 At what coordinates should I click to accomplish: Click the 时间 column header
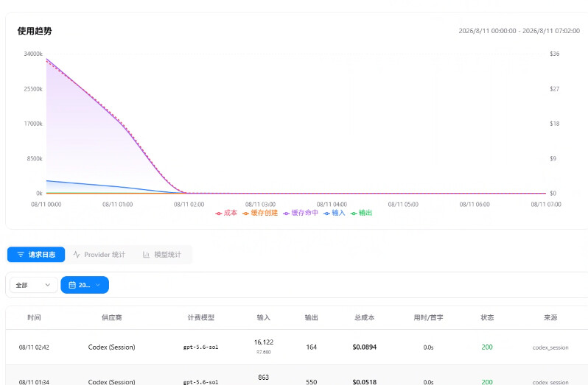(x=34, y=317)
